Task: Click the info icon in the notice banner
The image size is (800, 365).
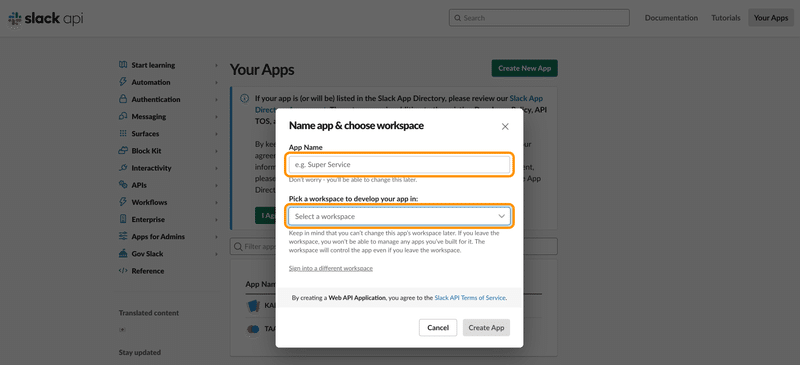Action: [244, 99]
